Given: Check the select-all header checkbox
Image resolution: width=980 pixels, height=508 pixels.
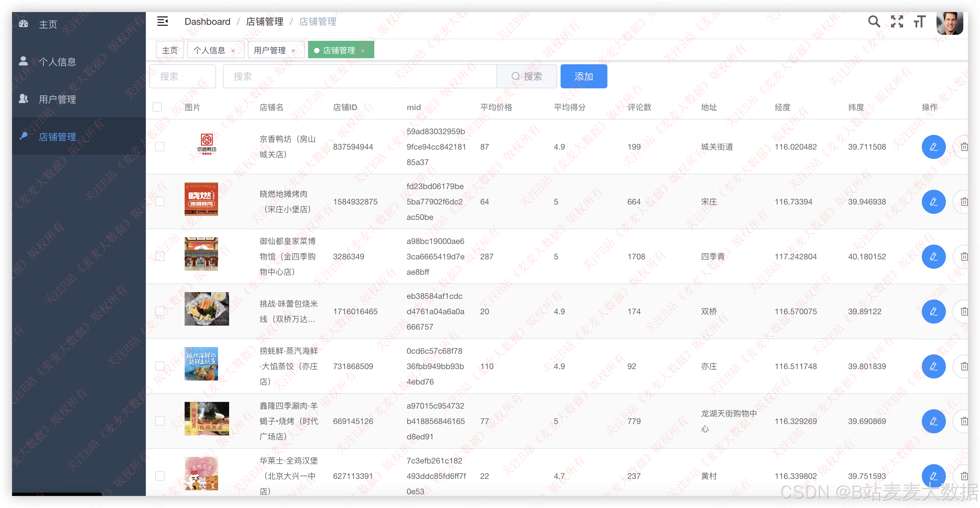Looking at the screenshot, I should point(157,107).
